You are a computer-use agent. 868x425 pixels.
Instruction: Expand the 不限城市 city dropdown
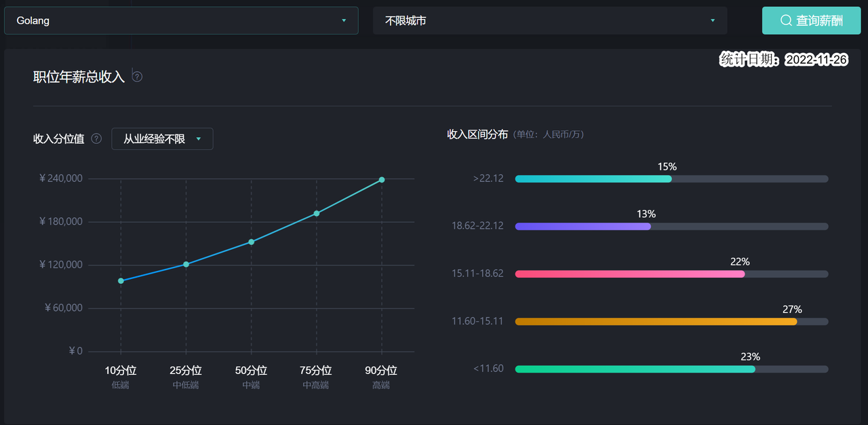(549, 20)
